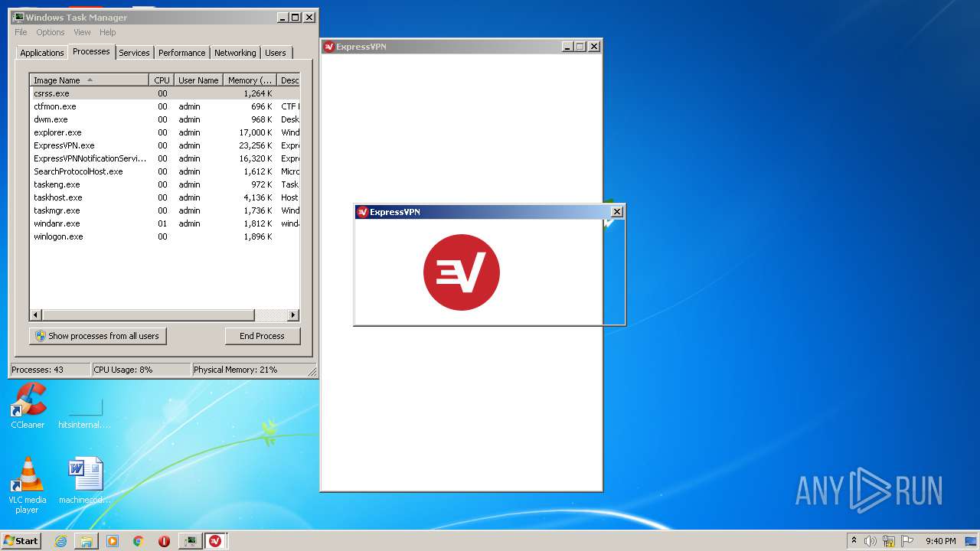980x551 pixels.
Task: Click the process list scroll left arrow
Action: (x=36, y=315)
